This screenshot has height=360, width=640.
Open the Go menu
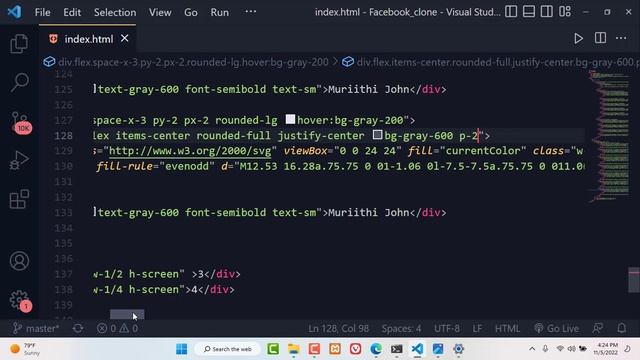click(191, 12)
